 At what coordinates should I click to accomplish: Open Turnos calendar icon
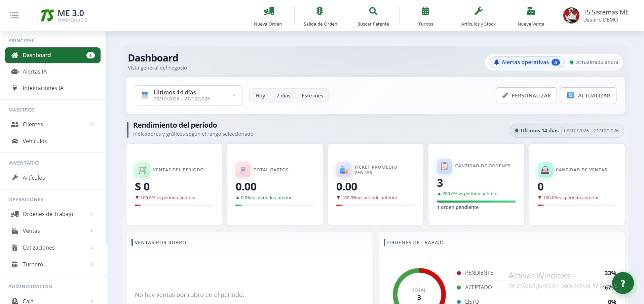pos(425,11)
